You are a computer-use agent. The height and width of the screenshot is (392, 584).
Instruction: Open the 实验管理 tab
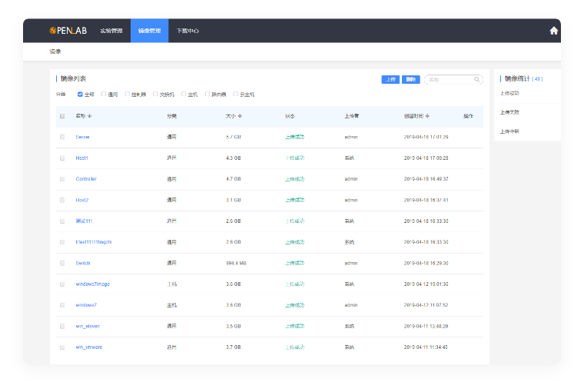[x=111, y=31]
